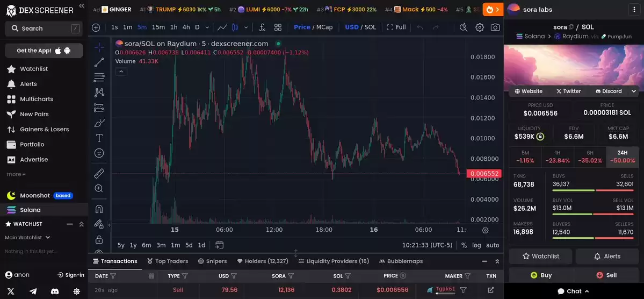644x299 pixels.
Task: Open the project Website link
Action: (529, 91)
